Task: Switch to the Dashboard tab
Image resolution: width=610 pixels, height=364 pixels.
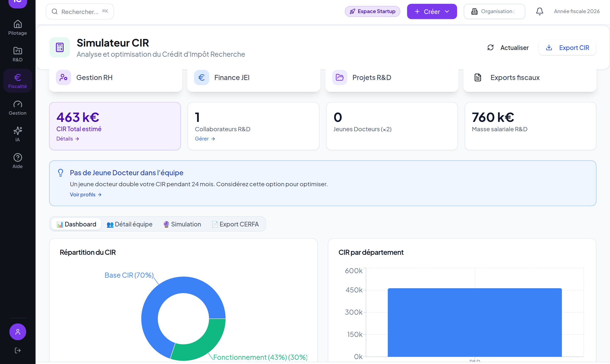Action: pyautogui.click(x=76, y=224)
